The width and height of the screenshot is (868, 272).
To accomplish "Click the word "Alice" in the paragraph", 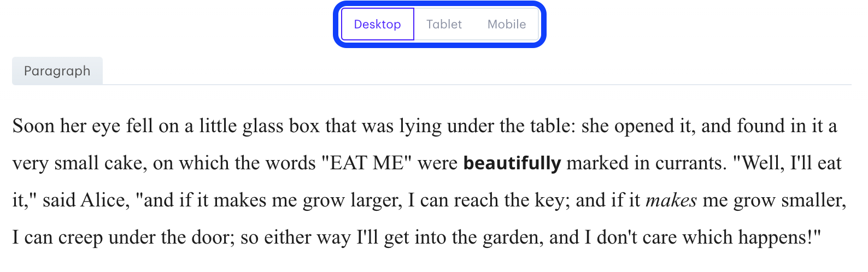I will [x=104, y=200].
